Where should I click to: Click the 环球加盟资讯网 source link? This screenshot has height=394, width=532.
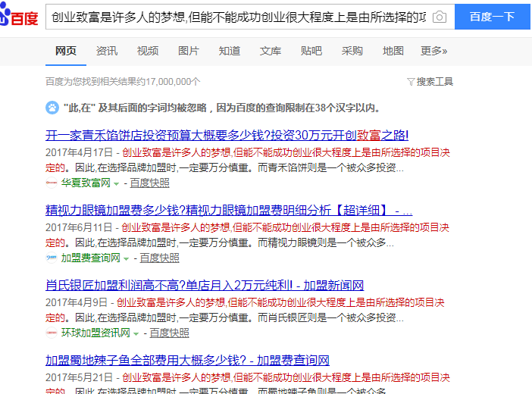[x=95, y=333]
